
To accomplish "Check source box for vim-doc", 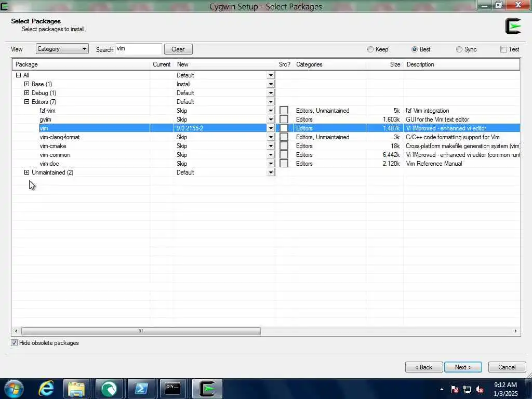I will click(284, 163).
